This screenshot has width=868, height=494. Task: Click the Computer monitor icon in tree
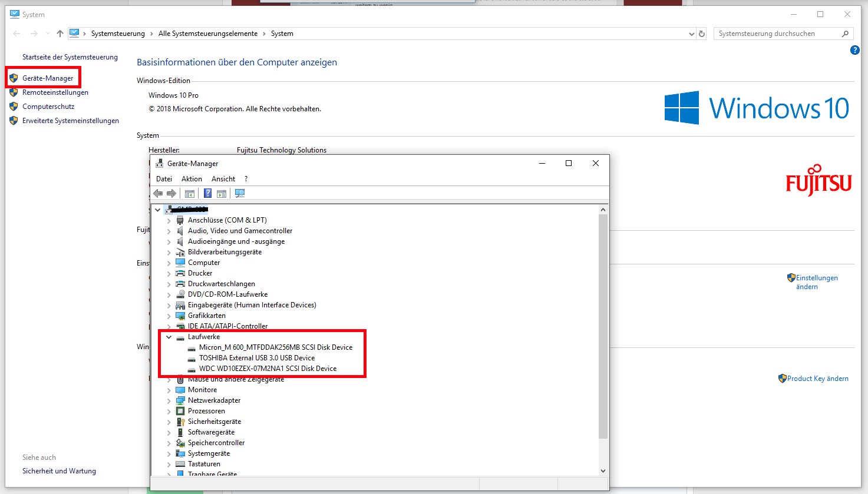coord(180,263)
